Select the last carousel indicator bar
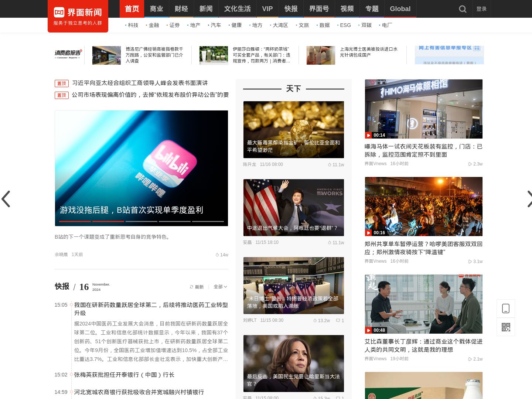This screenshot has height=399, width=532. click(208, 221)
